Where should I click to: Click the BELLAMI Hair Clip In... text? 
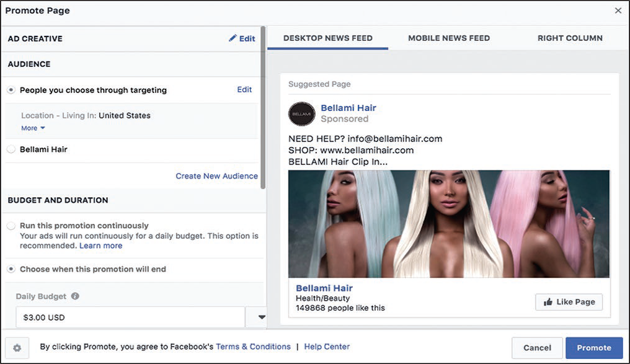coord(338,162)
